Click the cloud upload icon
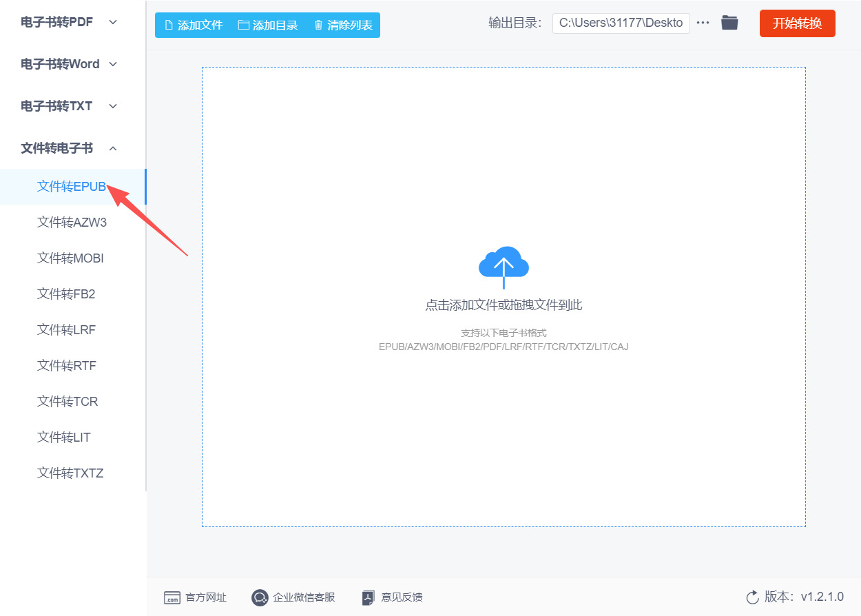The height and width of the screenshot is (616, 861). click(x=504, y=267)
